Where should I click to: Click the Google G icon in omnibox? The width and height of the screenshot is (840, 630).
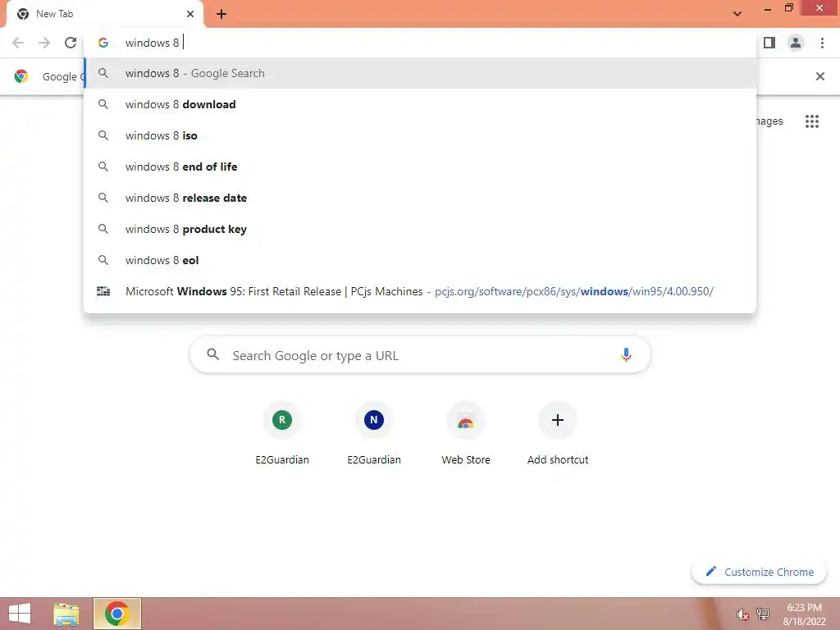(x=103, y=43)
